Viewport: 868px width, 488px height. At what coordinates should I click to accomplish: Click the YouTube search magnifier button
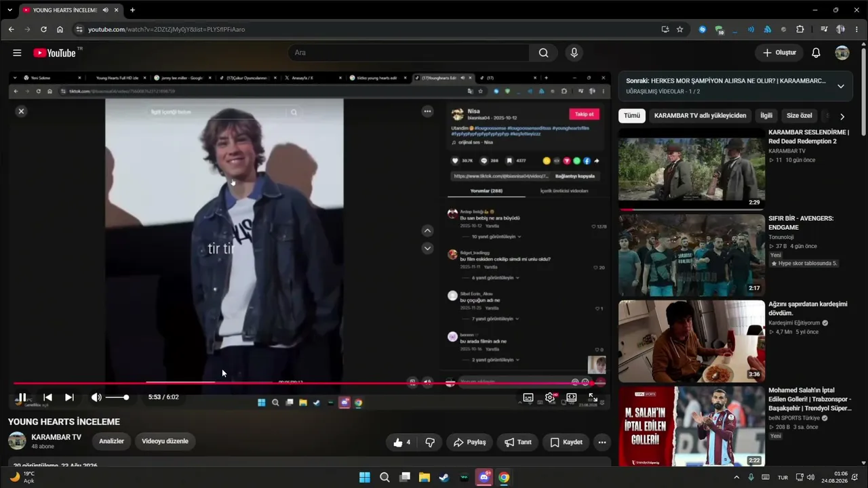pos(544,53)
